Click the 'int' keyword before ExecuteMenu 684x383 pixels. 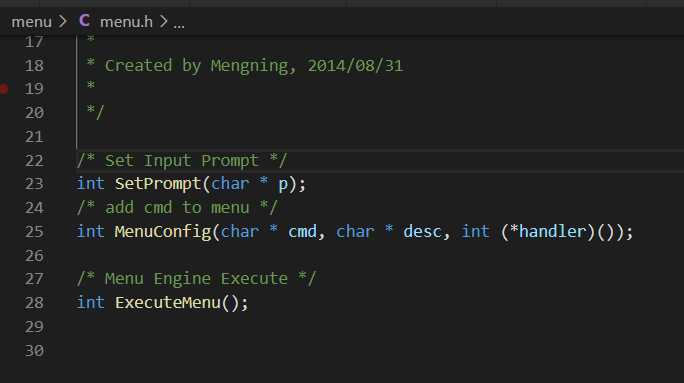91,303
